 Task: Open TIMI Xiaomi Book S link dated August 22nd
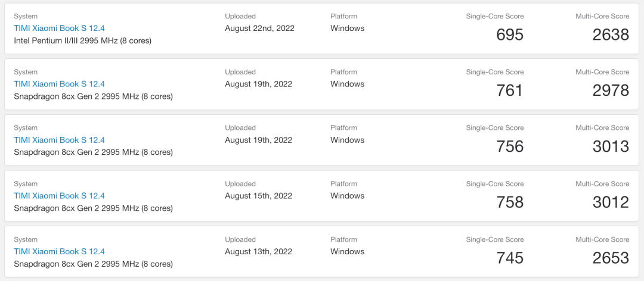[x=59, y=29]
